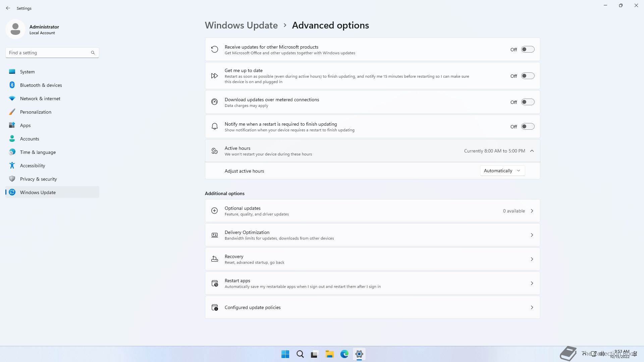Click the Delivery Optimization row icon
This screenshot has height=362, width=644.
point(215,235)
